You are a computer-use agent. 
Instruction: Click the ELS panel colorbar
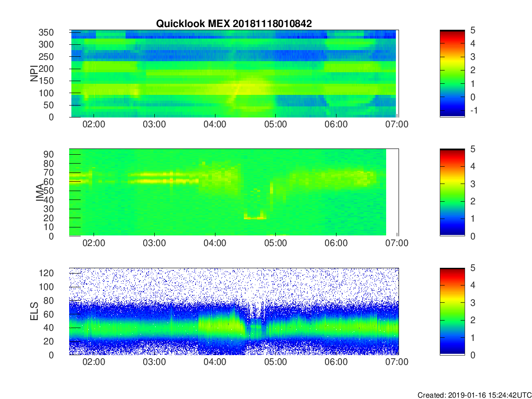pos(452,311)
